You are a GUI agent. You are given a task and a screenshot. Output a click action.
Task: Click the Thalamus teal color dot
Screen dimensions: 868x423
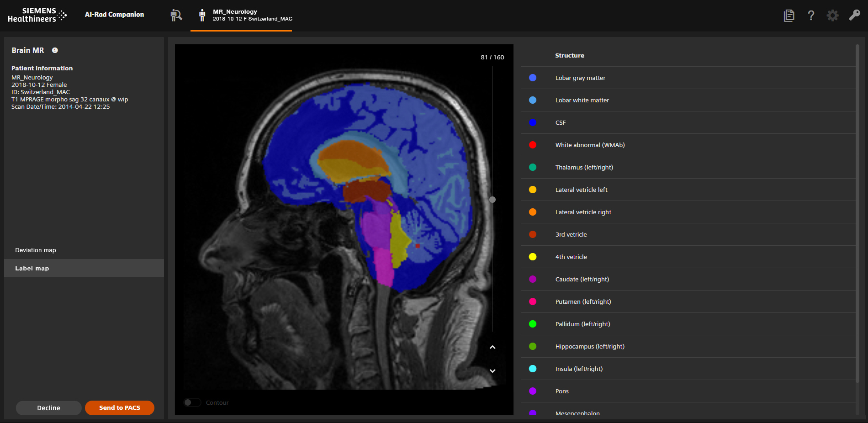533,167
